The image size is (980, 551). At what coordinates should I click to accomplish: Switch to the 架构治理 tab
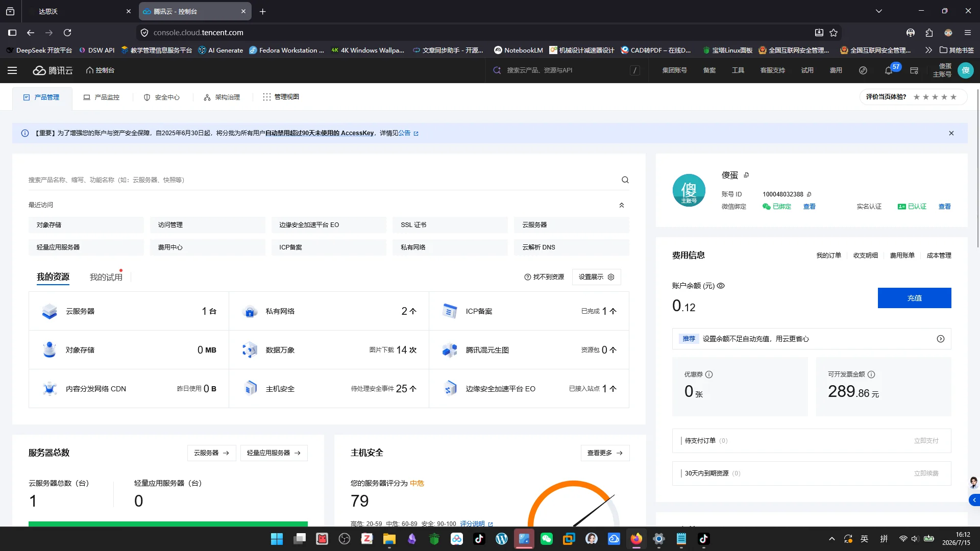click(222, 97)
